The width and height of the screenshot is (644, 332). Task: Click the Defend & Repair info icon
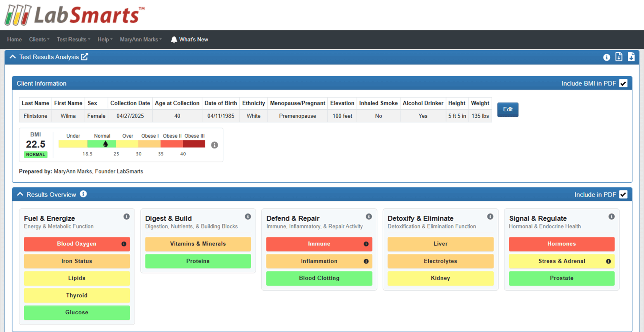pos(369,216)
